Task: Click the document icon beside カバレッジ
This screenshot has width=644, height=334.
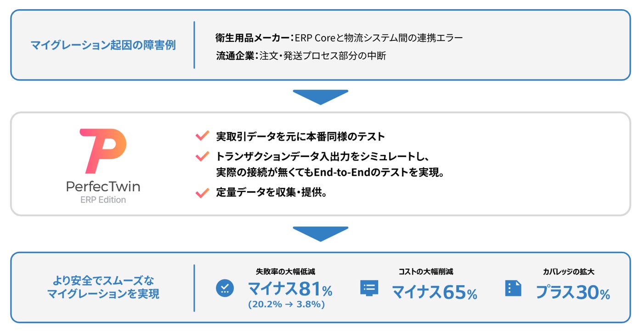Action: click(513, 288)
